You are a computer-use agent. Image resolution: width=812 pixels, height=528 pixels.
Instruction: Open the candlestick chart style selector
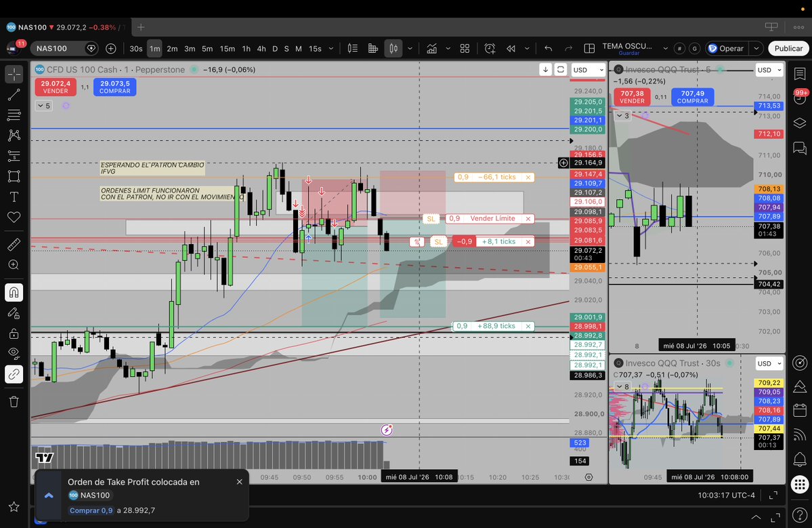point(393,49)
